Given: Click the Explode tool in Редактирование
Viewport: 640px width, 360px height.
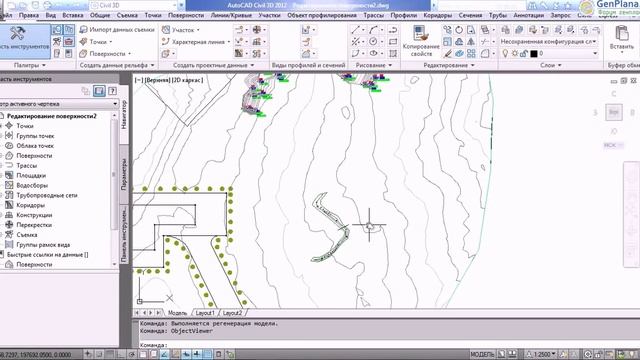Looking at the screenshot, I should pyautogui.click(x=459, y=53).
